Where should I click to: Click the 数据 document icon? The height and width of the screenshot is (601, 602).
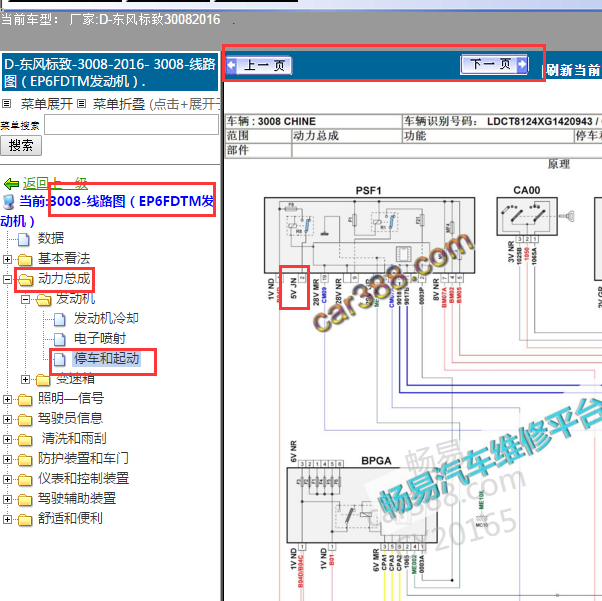click(x=24, y=239)
